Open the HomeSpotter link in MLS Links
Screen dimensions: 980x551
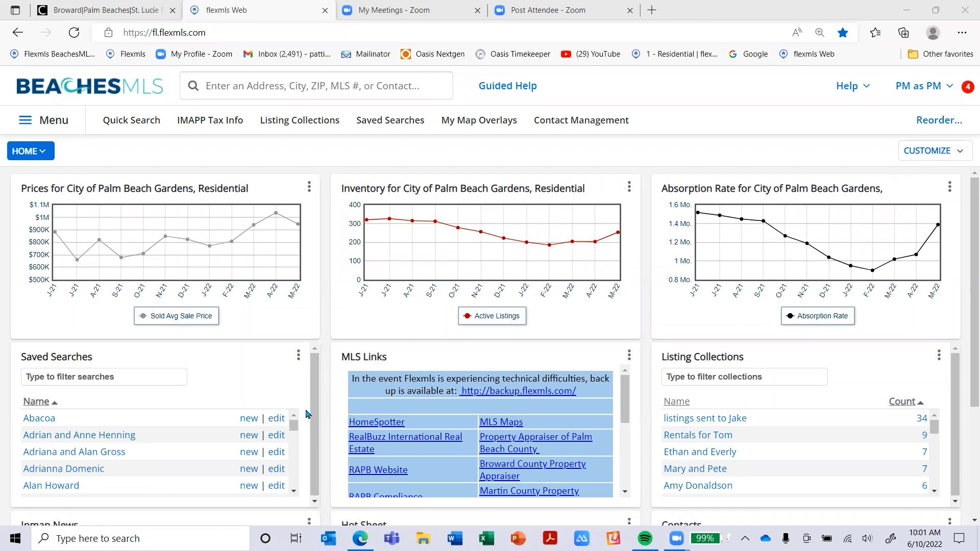pyautogui.click(x=376, y=422)
